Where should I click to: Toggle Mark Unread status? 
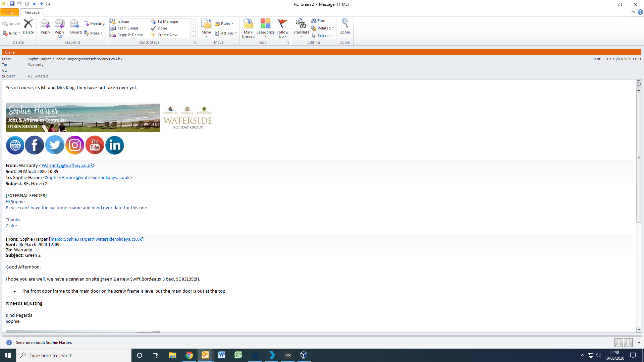(x=248, y=34)
